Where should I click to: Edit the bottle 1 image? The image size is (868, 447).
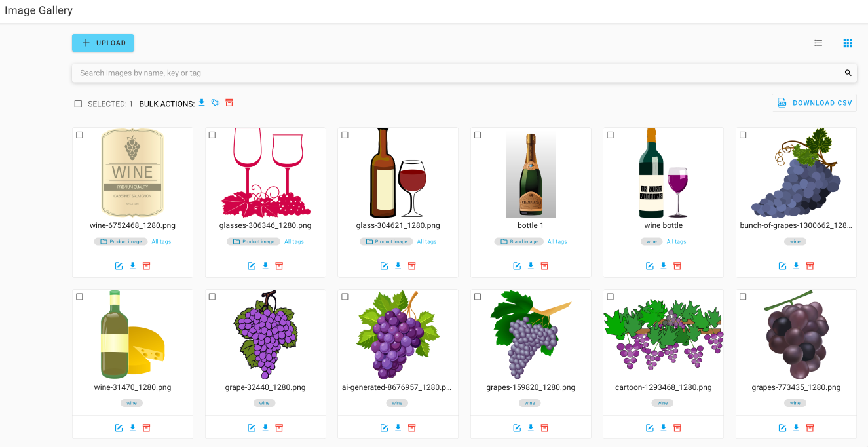click(517, 265)
